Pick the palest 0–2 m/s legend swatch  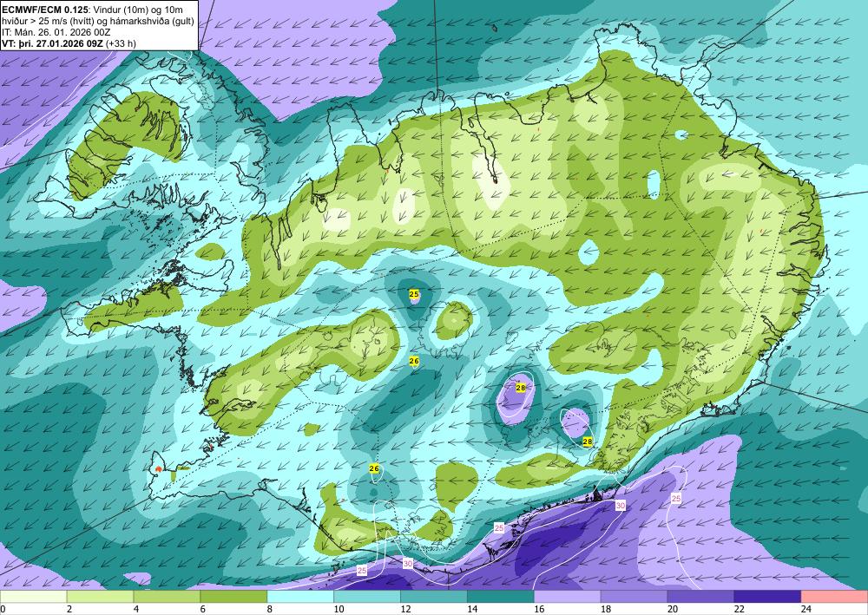33,597
